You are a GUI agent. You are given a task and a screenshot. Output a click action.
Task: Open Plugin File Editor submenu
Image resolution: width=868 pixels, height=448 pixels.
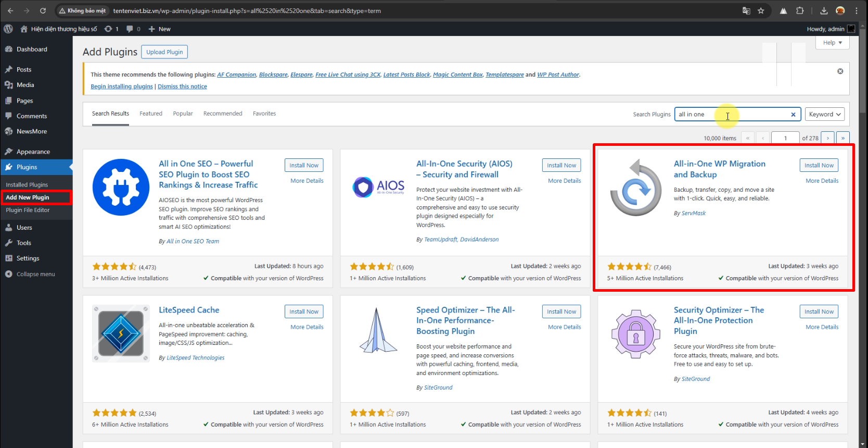[x=28, y=210]
